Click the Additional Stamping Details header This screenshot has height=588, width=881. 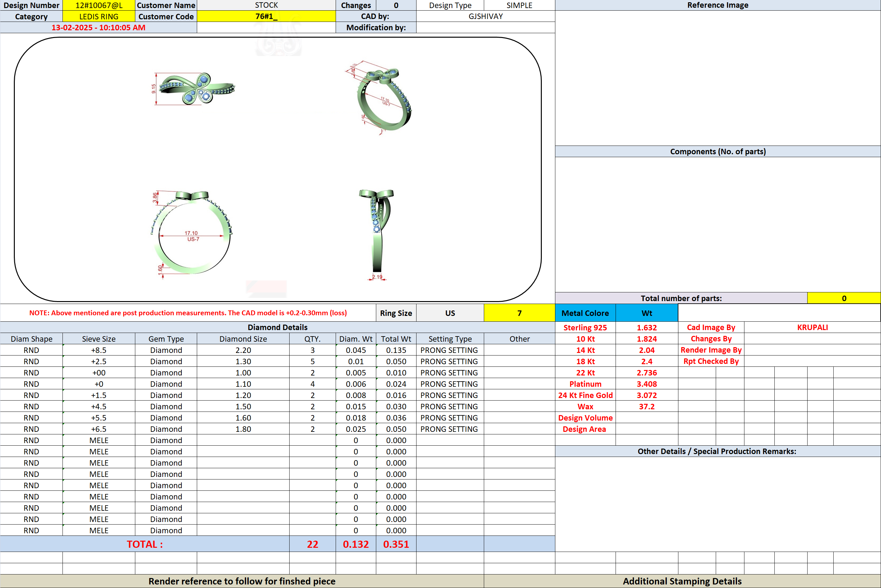click(x=682, y=581)
